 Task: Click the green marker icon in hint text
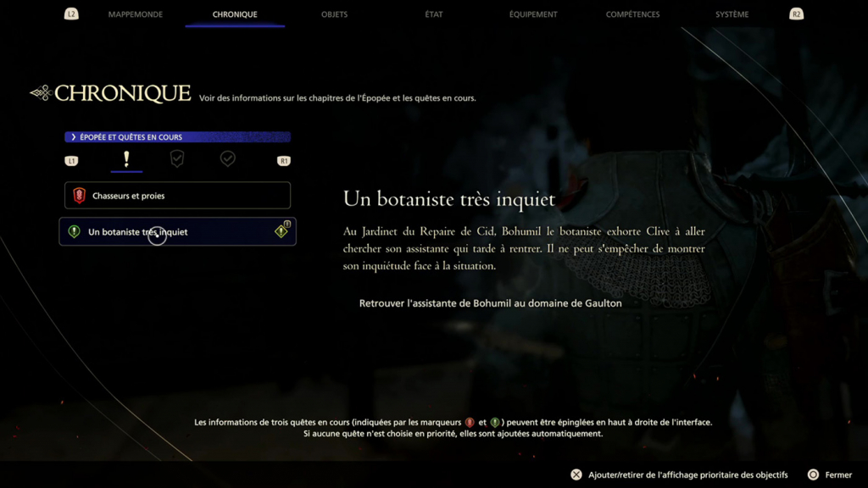pos(495,422)
